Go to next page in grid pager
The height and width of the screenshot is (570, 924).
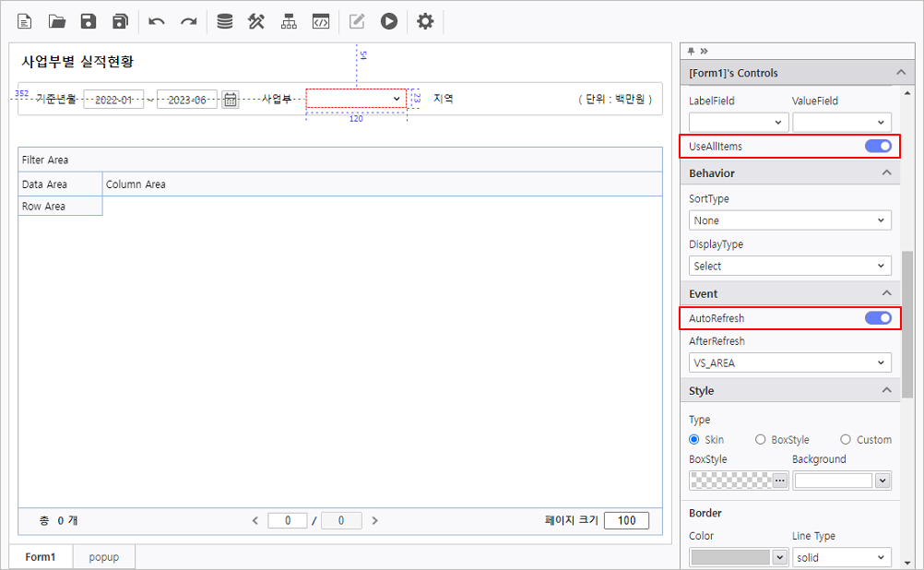coord(375,521)
